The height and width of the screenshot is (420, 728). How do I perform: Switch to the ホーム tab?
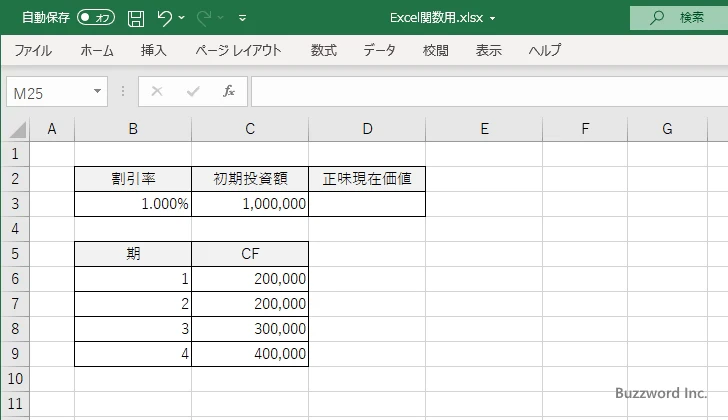click(x=97, y=50)
